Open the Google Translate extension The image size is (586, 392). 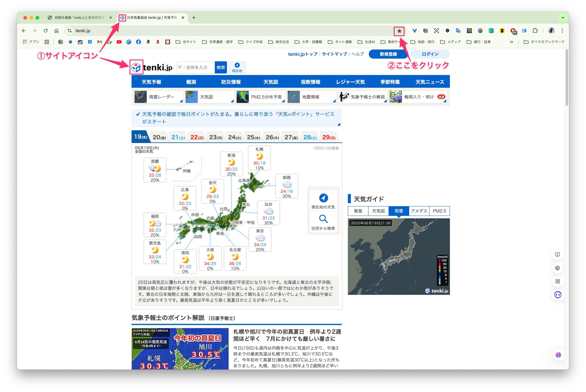(x=458, y=31)
